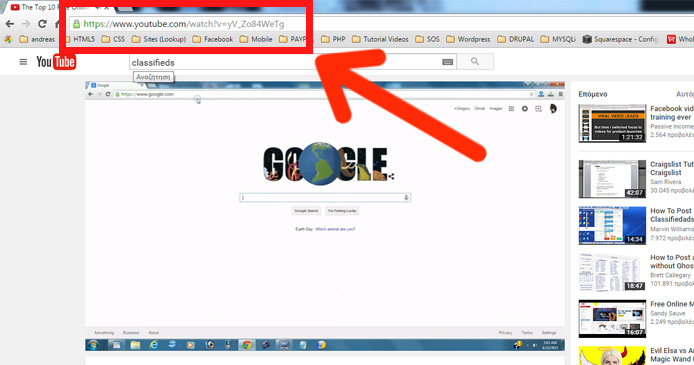The width and height of the screenshot is (694, 365).
Task: Click the search magnifier button
Action: click(475, 61)
